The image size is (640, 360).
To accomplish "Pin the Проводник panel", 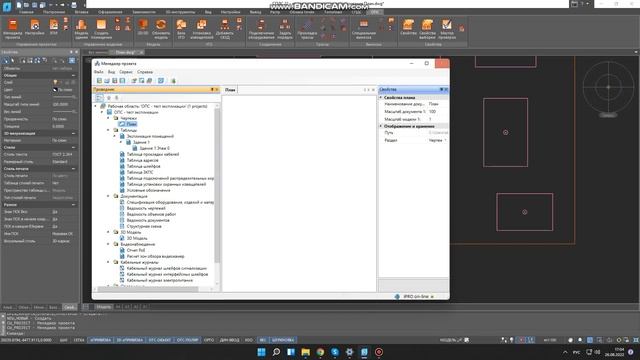I will click(212, 89).
